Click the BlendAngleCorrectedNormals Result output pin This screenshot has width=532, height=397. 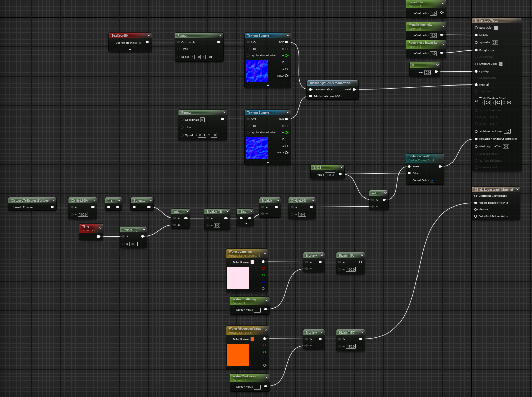354,90
